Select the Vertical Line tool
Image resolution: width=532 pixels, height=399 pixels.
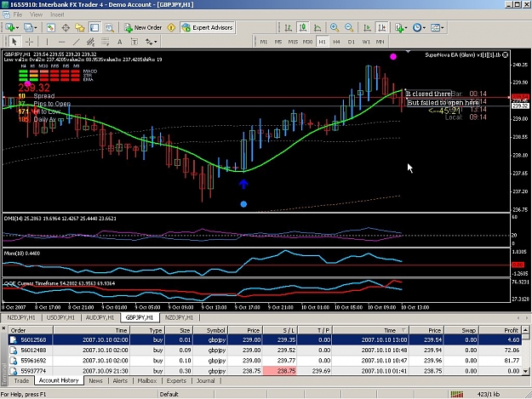pyautogui.click(x=47, y=42)
